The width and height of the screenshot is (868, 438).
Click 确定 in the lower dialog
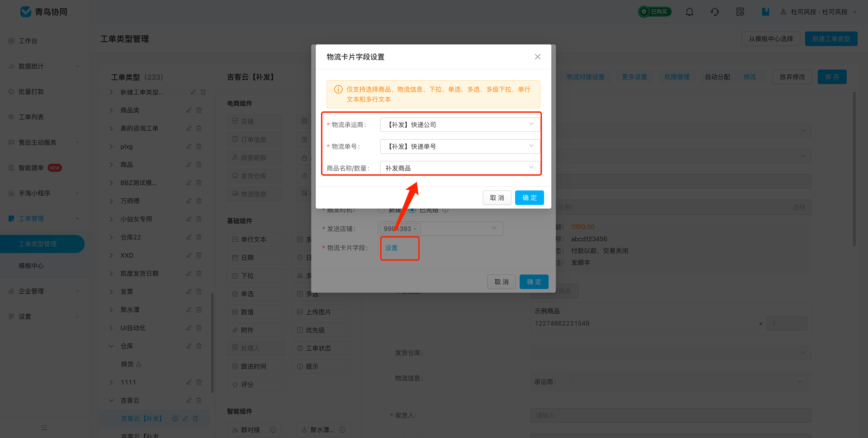[x=534, y=282]
